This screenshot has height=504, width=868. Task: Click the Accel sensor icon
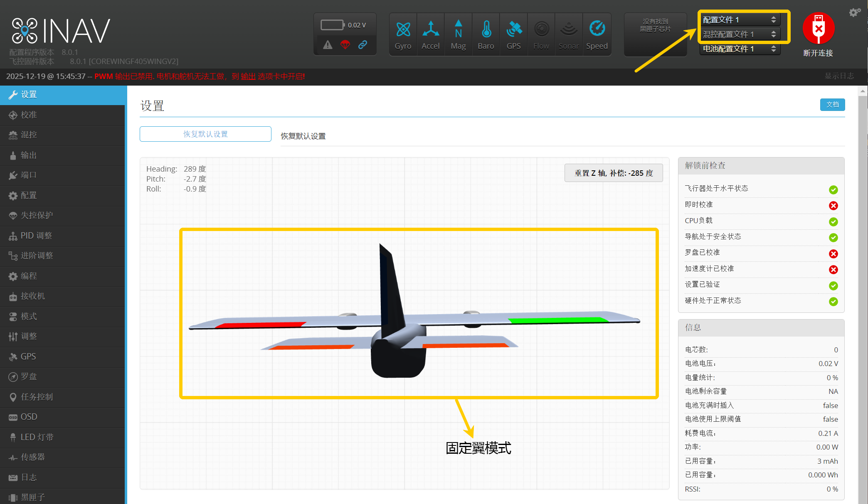[430, 30]
